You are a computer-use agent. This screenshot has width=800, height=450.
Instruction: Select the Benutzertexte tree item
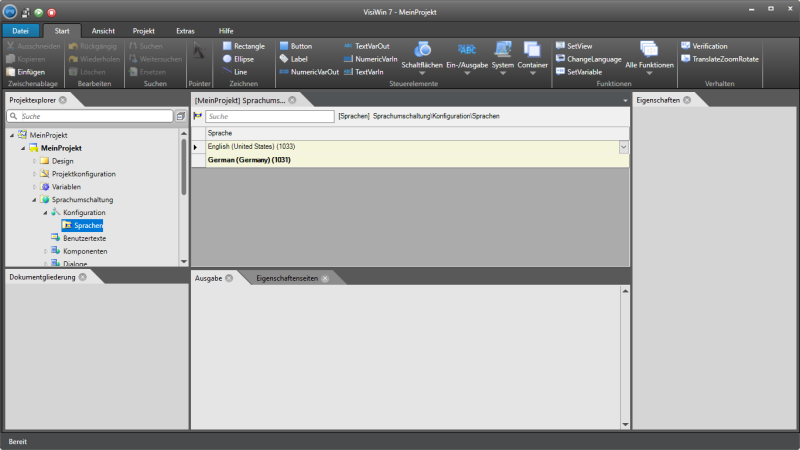(79, 238)
